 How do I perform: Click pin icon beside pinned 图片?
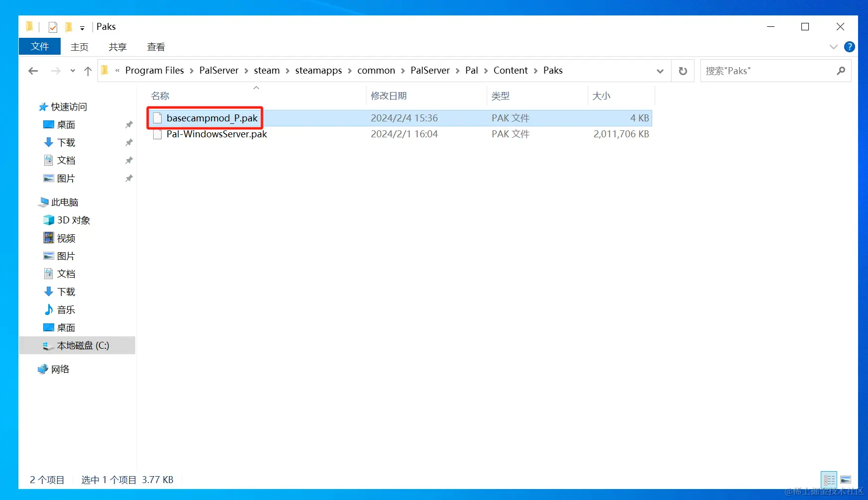pyautogui.click(x=129, y=178)
